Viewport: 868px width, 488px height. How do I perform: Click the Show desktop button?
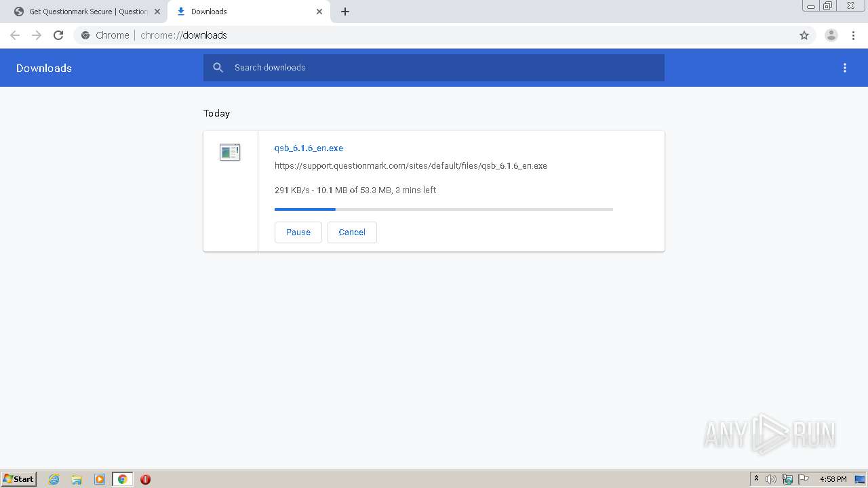pos(861,479)
